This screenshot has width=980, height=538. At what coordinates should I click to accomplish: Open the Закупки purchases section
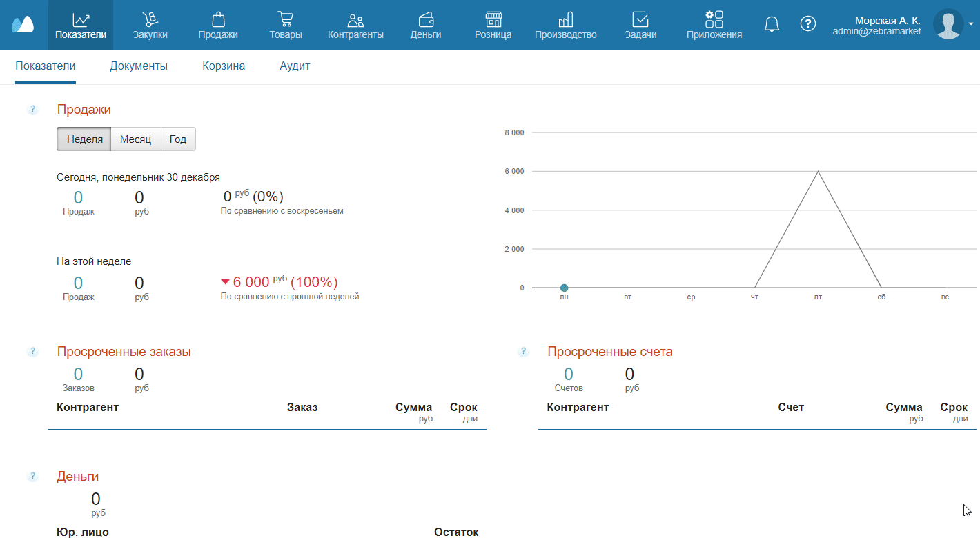click(150, 25)
